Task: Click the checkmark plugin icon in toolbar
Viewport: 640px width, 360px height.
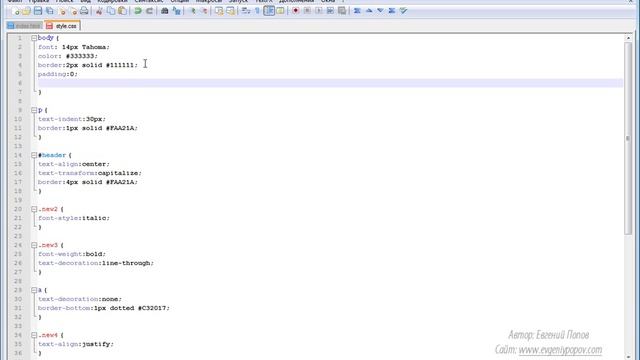Action: pyautogui.click(x=403, y=11)
